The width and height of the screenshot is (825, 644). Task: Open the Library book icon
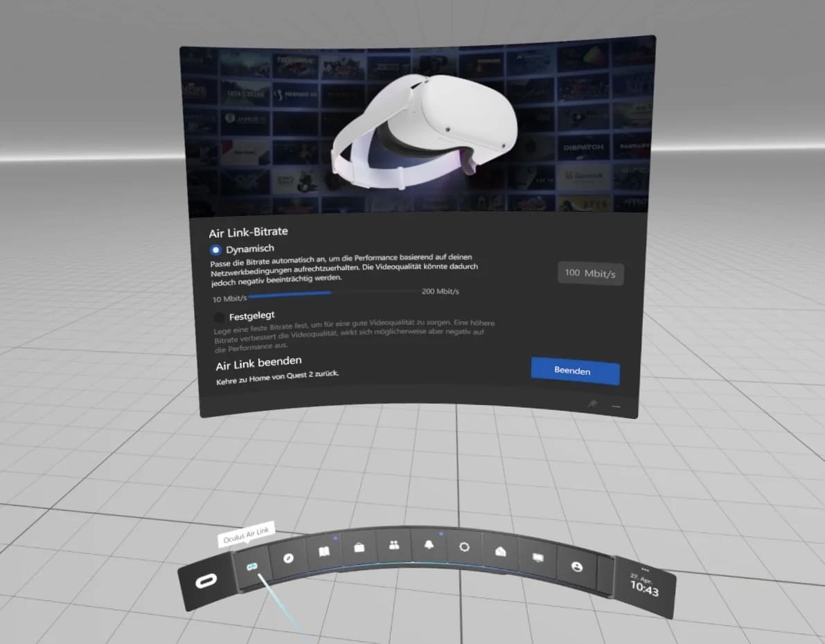pyautogui.click(x=323, y=552)
